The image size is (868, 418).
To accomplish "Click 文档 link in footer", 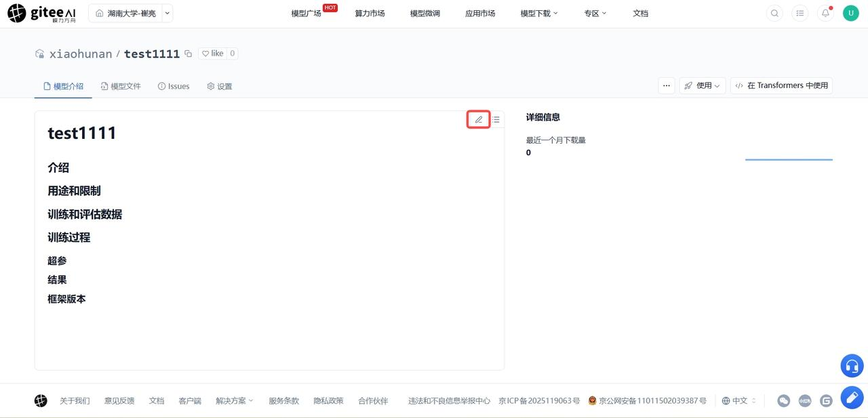I will point(157,400).
